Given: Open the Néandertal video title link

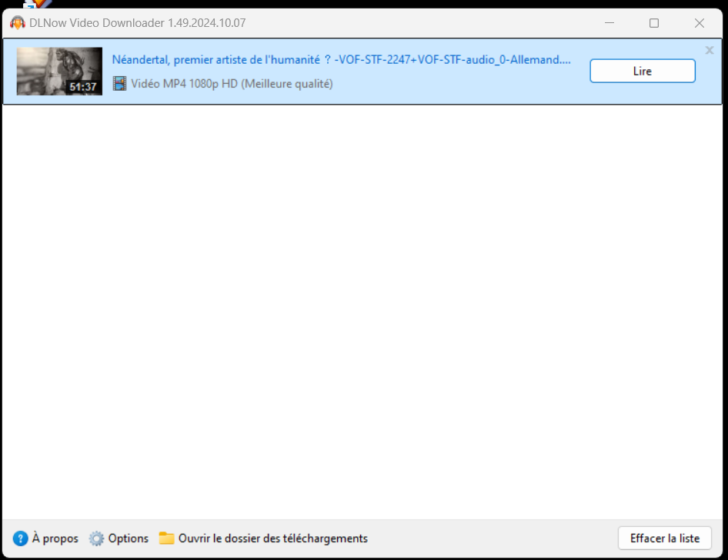Looking at the screenshot, I should pyautogui.click(x=341, y=60).
